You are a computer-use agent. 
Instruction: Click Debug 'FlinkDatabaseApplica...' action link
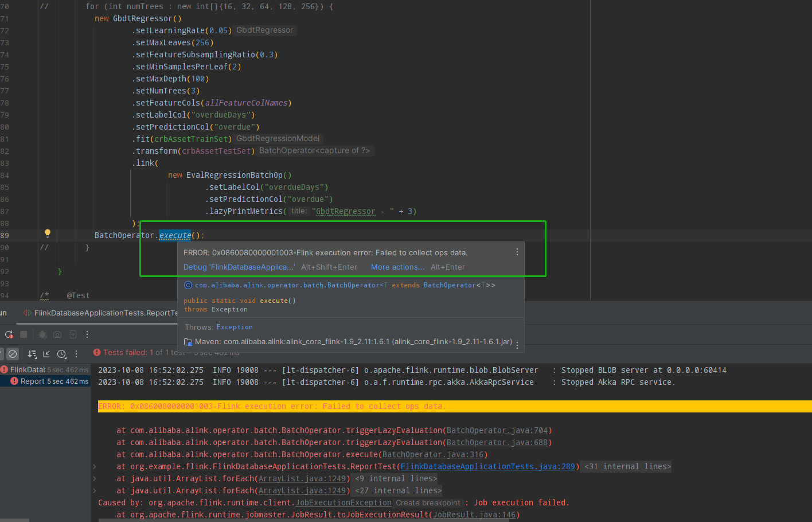coord(239,267)
